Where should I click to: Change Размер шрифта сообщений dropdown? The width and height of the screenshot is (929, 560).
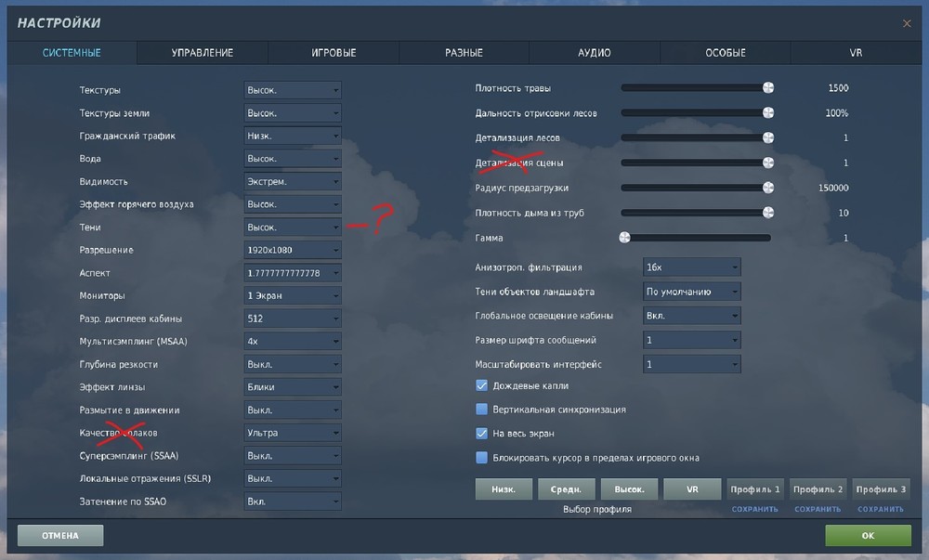(x=691, y=340)
